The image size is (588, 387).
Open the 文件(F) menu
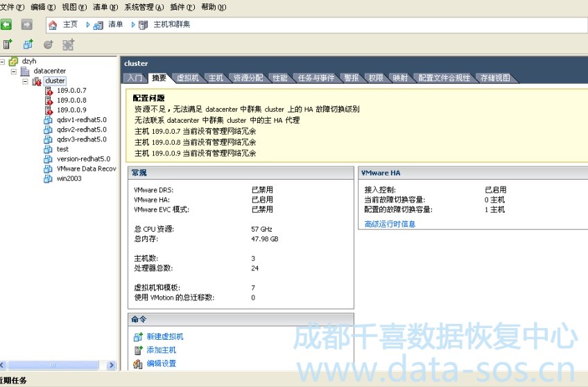click(x=12, y=7)
